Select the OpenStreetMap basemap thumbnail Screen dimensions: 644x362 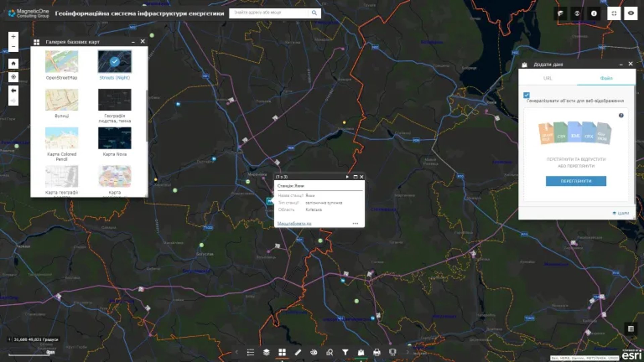(62, 62)
